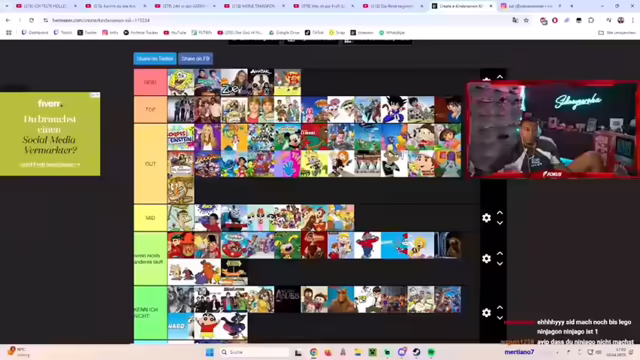Image resolution: width=640 pixels, height=360 pixels.
Task: Click the TOP tier label
Action: click(151, 109)
